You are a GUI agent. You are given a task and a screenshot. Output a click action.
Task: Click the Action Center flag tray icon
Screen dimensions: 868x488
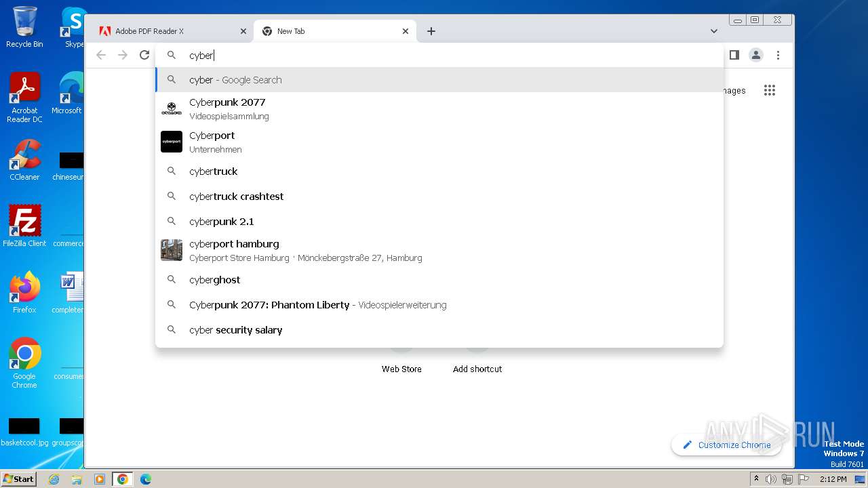click(804, 479)
